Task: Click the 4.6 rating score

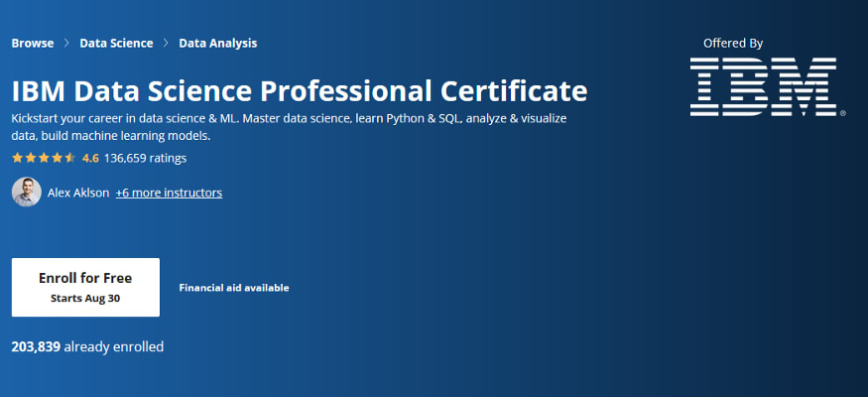Action: click(x=90, y=158)
